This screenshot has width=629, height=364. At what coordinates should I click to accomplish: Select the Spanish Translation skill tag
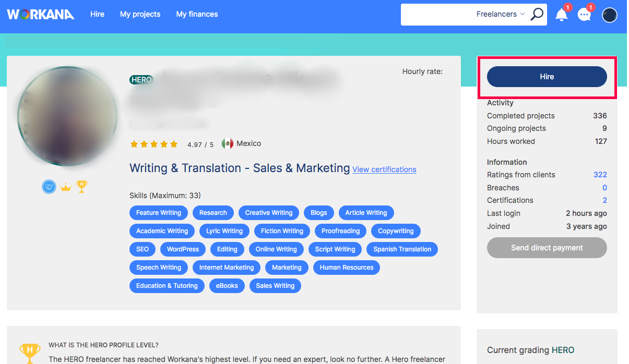(x=402, y=249)
